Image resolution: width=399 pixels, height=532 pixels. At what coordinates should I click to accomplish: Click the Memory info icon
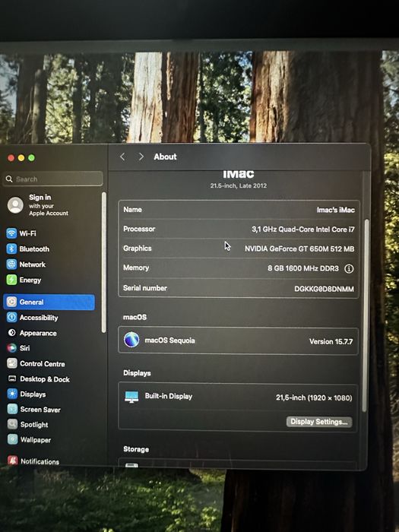pyautogui.click(x=349, y=269)
